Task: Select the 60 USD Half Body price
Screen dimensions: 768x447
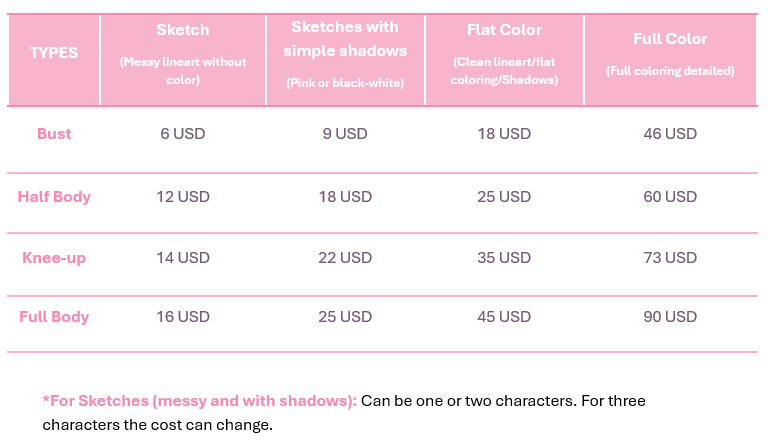Action: [x=670, y=197]
